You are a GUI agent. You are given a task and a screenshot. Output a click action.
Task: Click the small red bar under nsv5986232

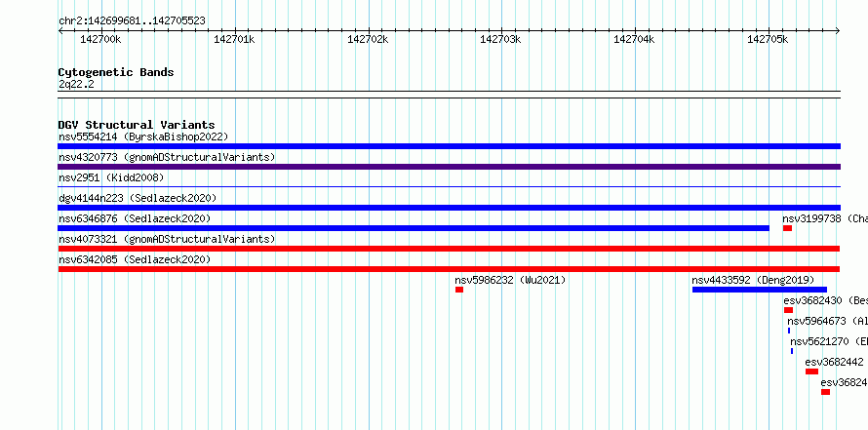click(459, 290)
